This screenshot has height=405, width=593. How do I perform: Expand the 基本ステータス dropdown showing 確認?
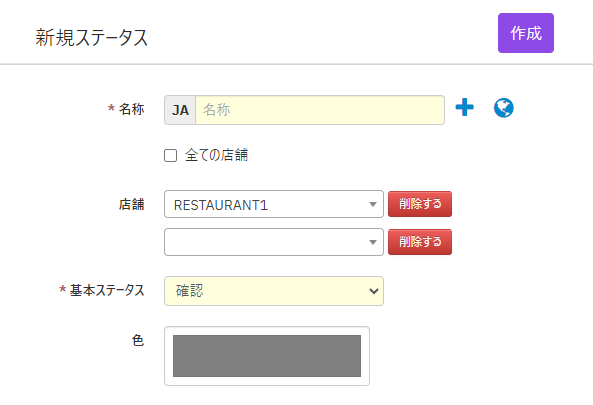[274, 291]
